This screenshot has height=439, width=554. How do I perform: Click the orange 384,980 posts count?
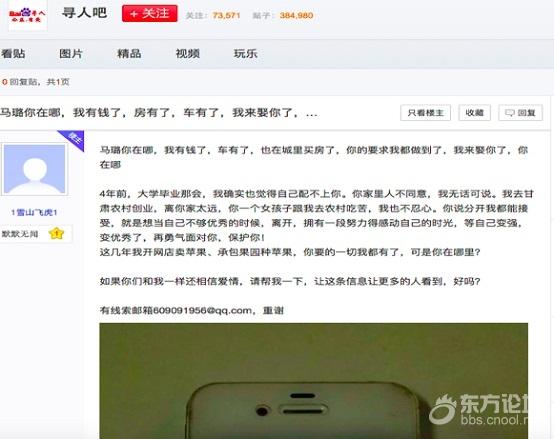point(296,15)
